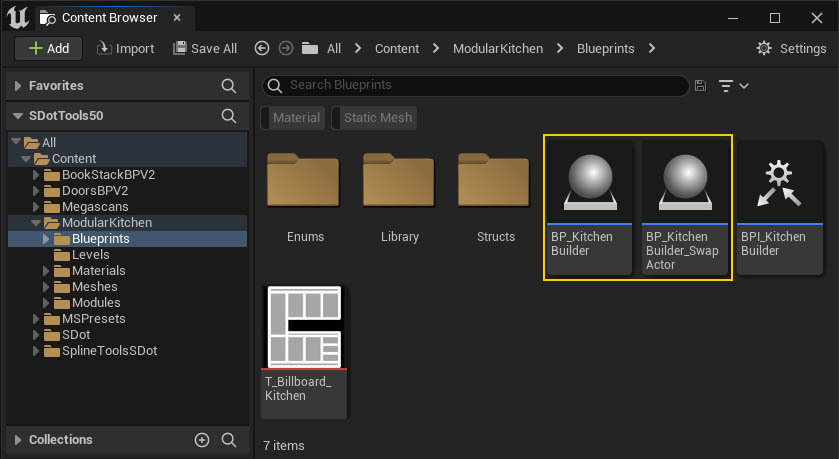Select the All breadcrumb

pos(334,49)
